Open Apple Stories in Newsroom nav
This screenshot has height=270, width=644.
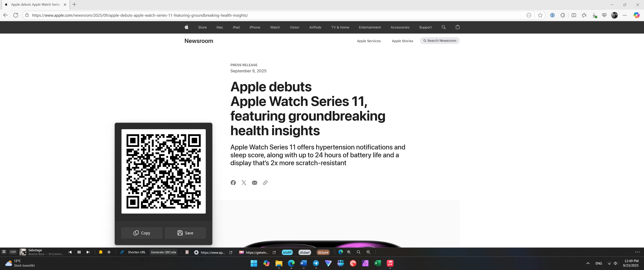(x=402, y=41)
